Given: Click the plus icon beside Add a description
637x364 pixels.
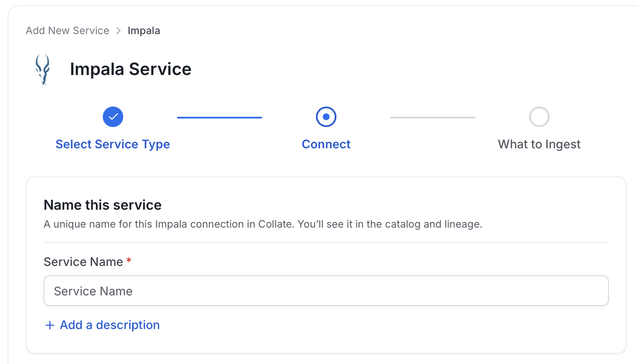Looking at the screenshot, I should (50, 325).
